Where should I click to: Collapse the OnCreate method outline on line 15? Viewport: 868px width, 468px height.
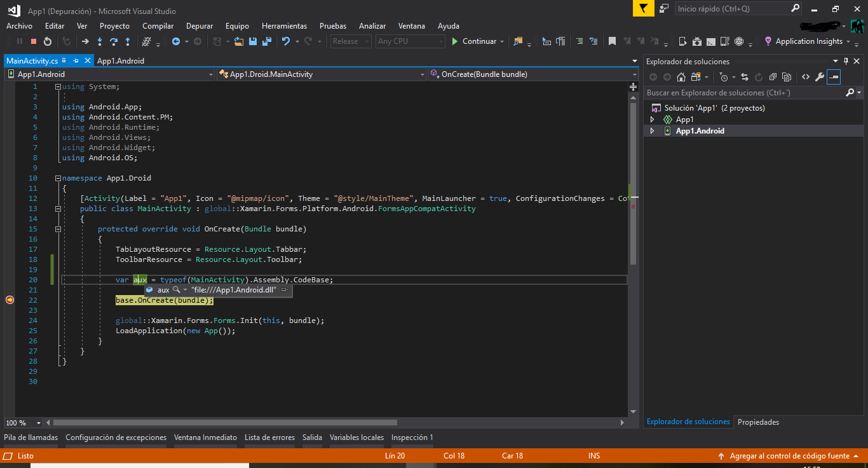pos(58,229)
